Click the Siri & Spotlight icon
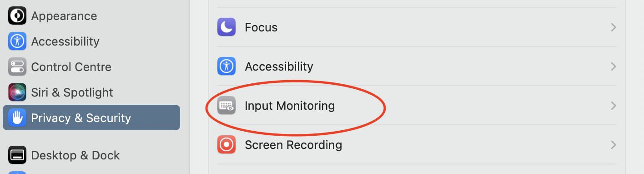 [17, 92]
